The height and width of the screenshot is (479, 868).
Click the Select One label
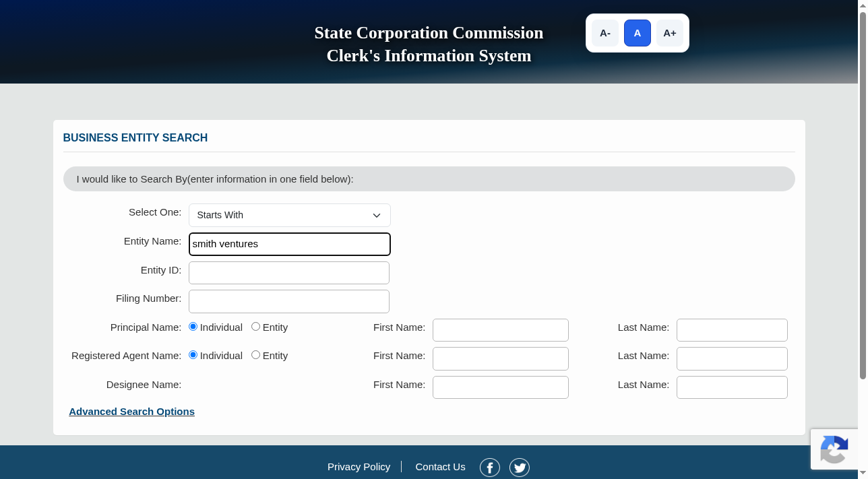(155, 212)
